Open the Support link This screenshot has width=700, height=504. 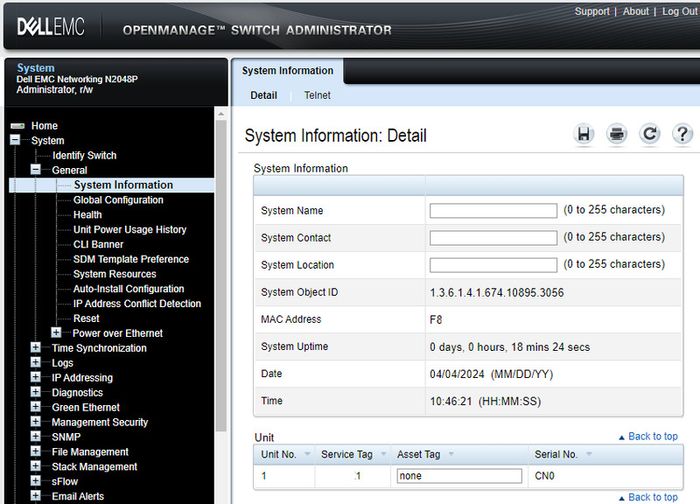[x=592, y=11]
